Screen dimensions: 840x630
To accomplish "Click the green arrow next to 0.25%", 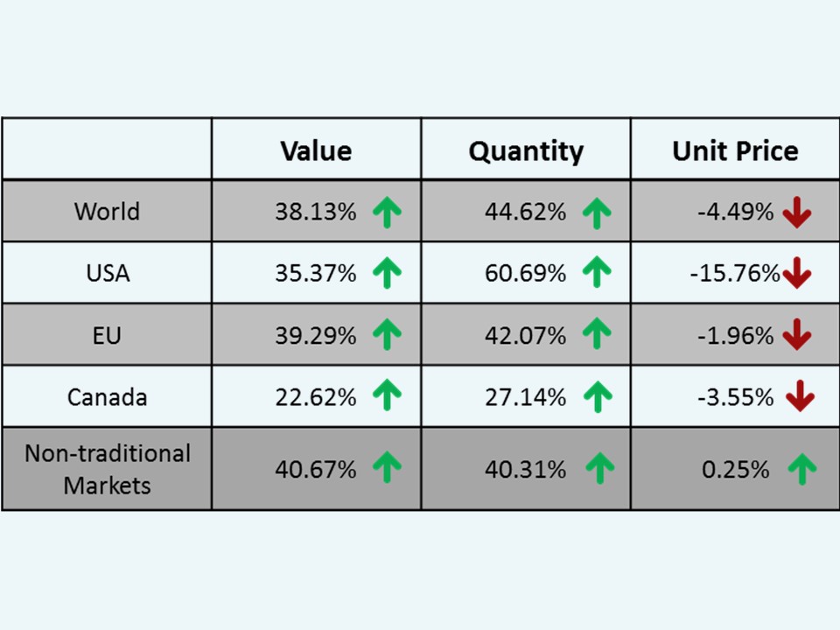I will 801,470.
